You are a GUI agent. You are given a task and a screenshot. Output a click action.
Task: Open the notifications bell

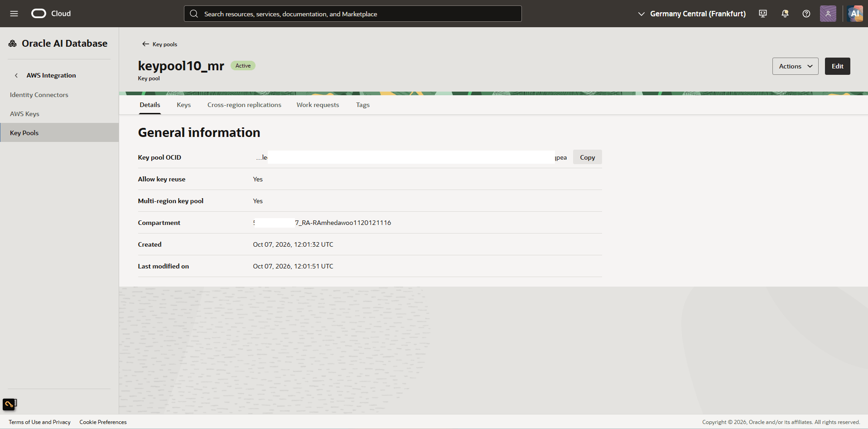click(785, 14)
